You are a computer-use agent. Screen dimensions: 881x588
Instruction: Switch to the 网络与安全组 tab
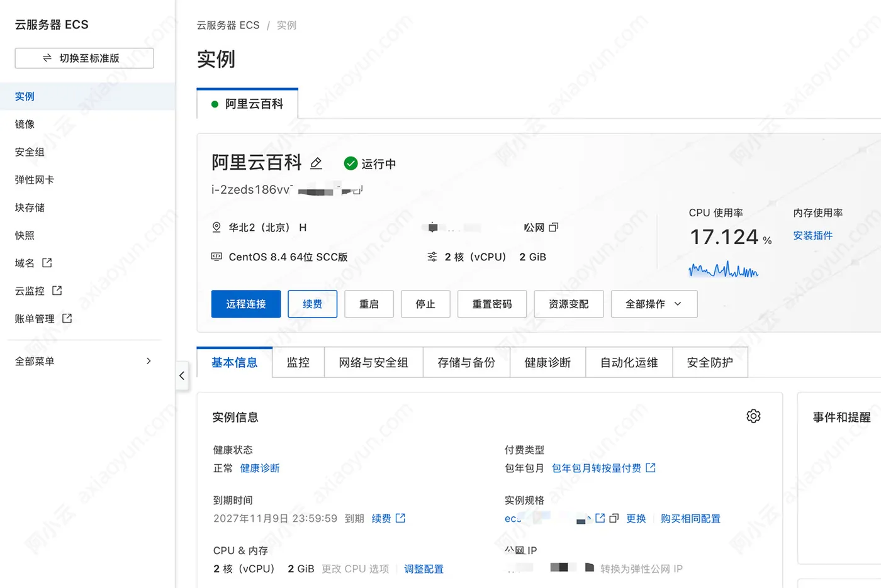(374, 362)
